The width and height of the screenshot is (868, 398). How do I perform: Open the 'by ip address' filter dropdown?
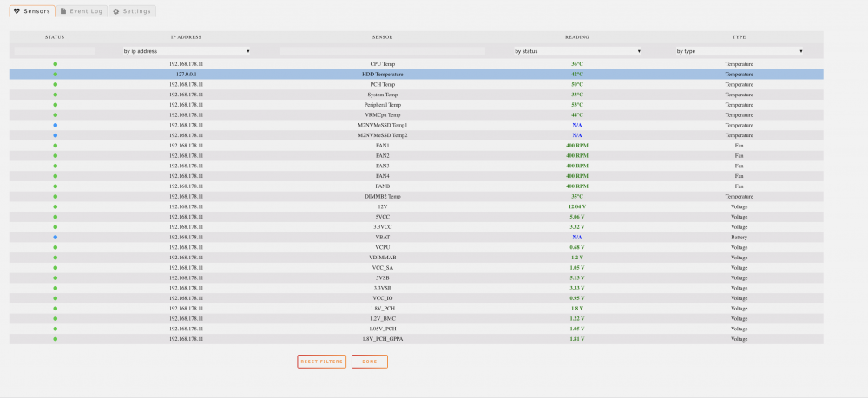186,51
